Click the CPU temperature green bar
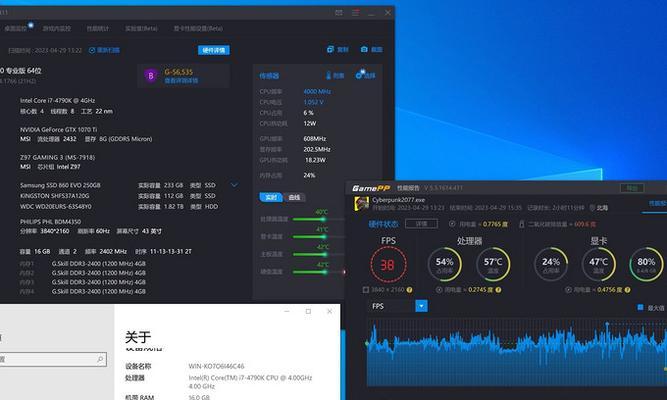 pos(309,219)
